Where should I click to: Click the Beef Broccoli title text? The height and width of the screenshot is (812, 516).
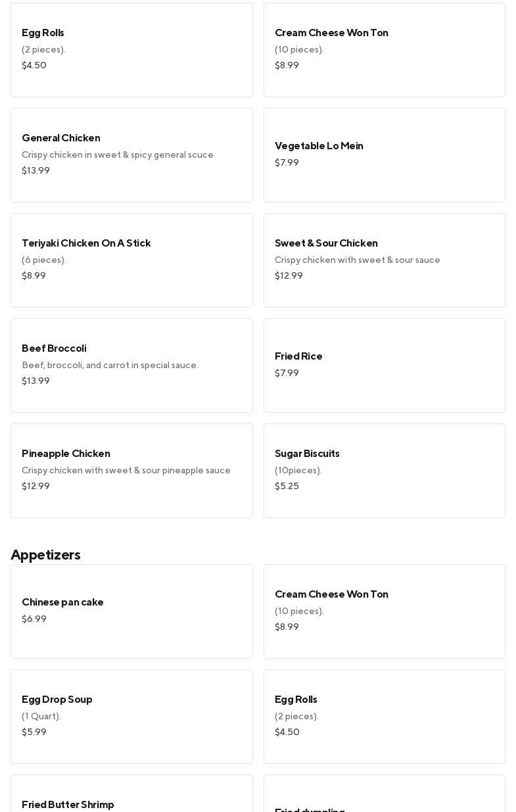tap(54, 348)
